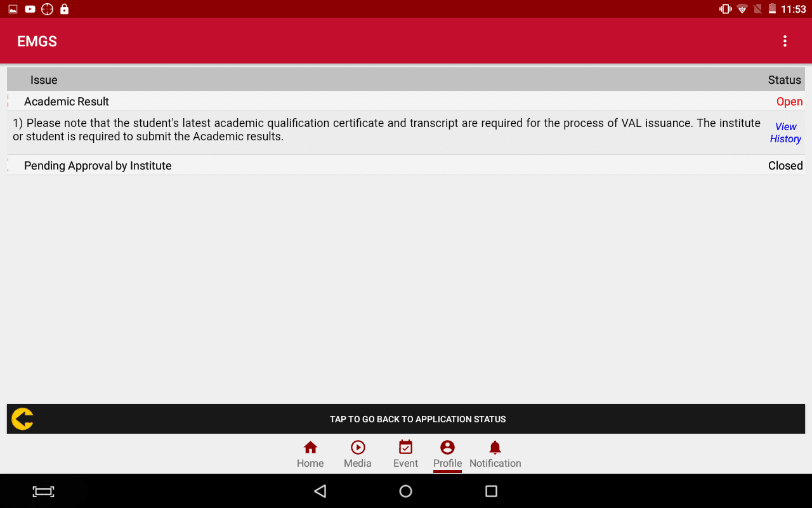Tap the yellow back arrow icon
The image size is (812, 508).
pyautogui.click(x=22, y=419)
